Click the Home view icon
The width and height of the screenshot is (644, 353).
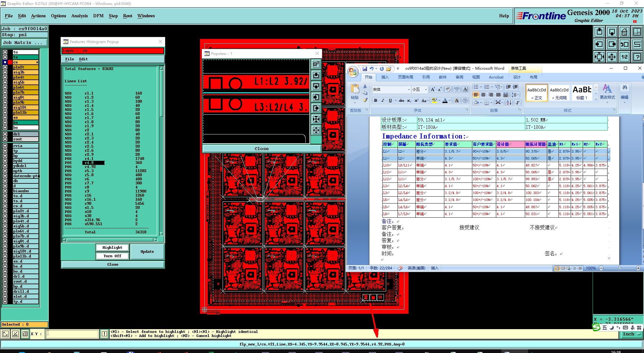(x=624, y=32)
